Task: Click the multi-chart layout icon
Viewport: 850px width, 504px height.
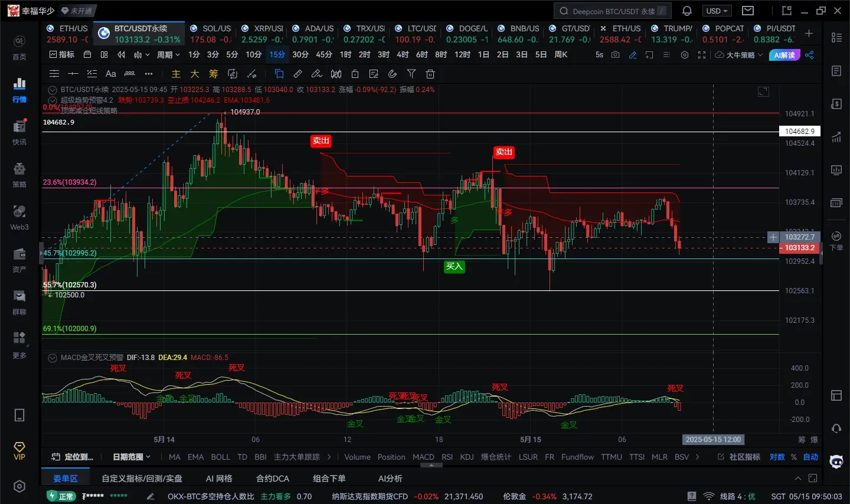Action: coord(104,54)
